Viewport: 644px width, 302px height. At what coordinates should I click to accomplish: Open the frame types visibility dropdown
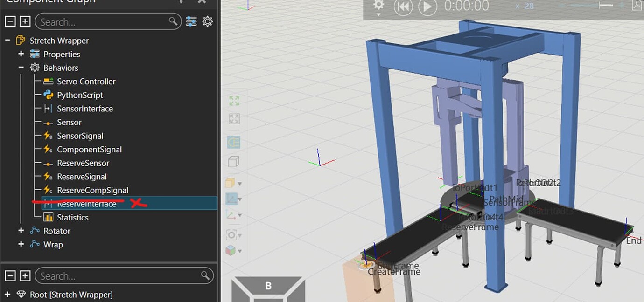(234, 214)
